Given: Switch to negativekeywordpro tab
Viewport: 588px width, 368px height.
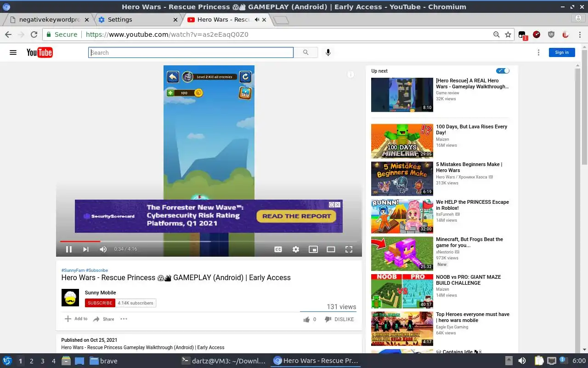Looking at the screenshot, I should (50, 20).
